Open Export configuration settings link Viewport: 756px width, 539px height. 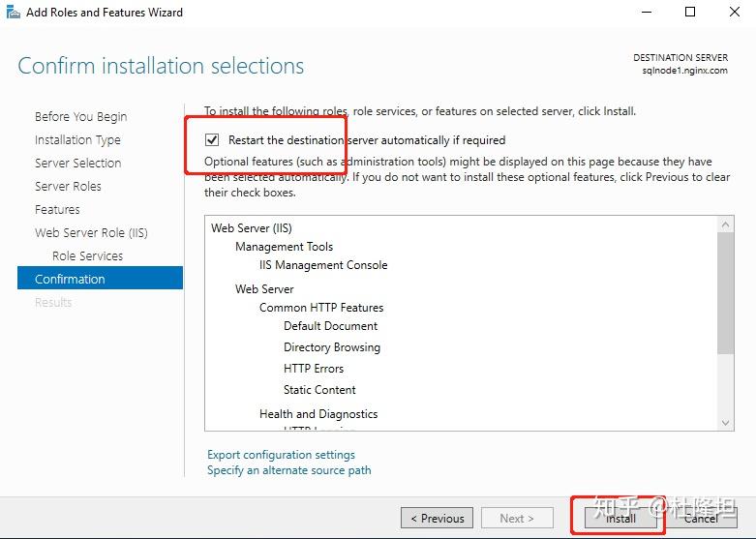281,455
